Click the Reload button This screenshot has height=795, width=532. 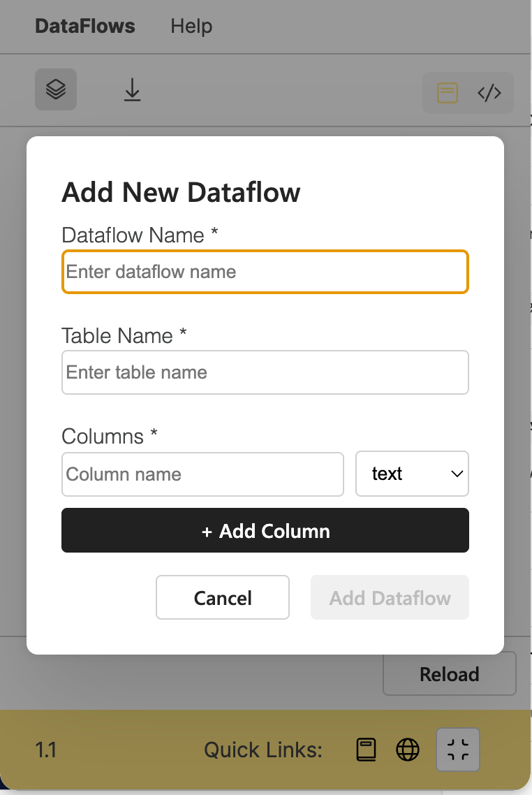click(x=449, y=674)
